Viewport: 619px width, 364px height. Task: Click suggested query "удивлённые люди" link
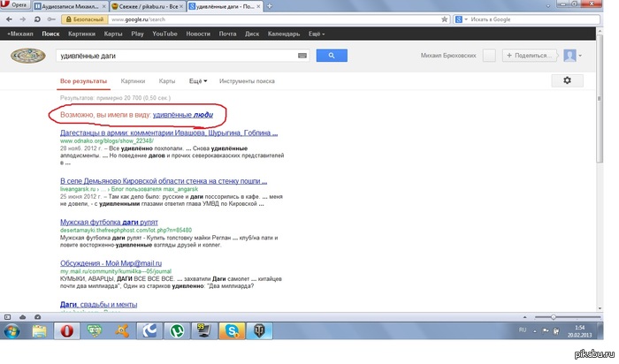[188, 116]
